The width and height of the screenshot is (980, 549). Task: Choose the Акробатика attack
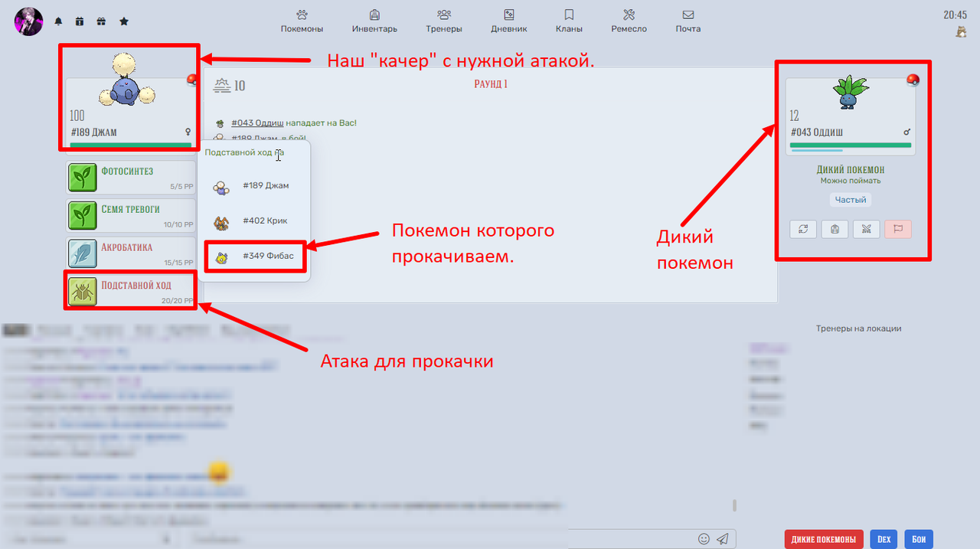click(131, 253)
